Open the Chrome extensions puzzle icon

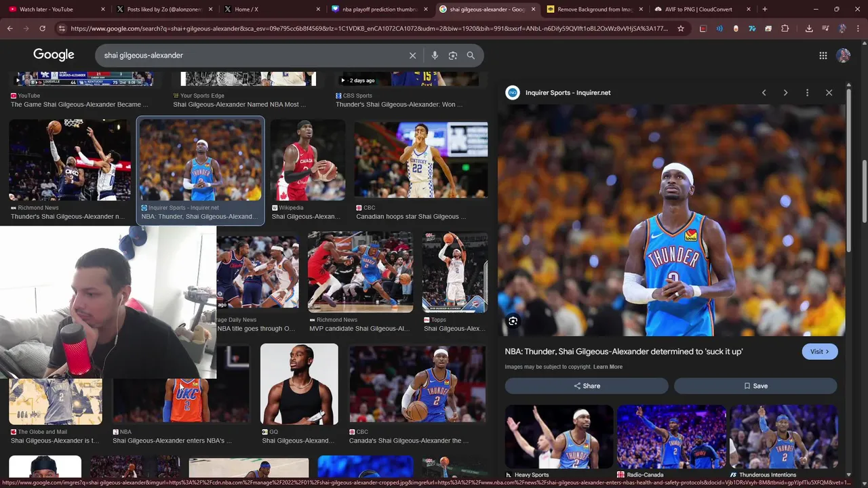785,28
